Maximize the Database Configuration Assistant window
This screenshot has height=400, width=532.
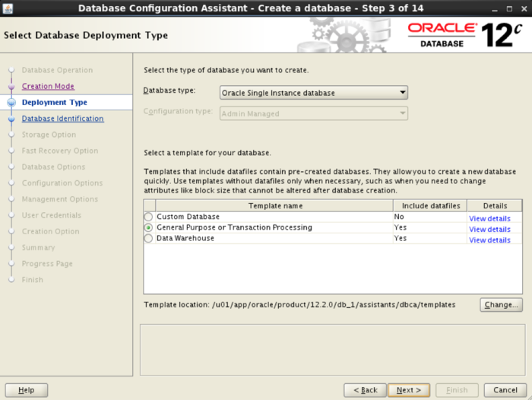(509, 9)
